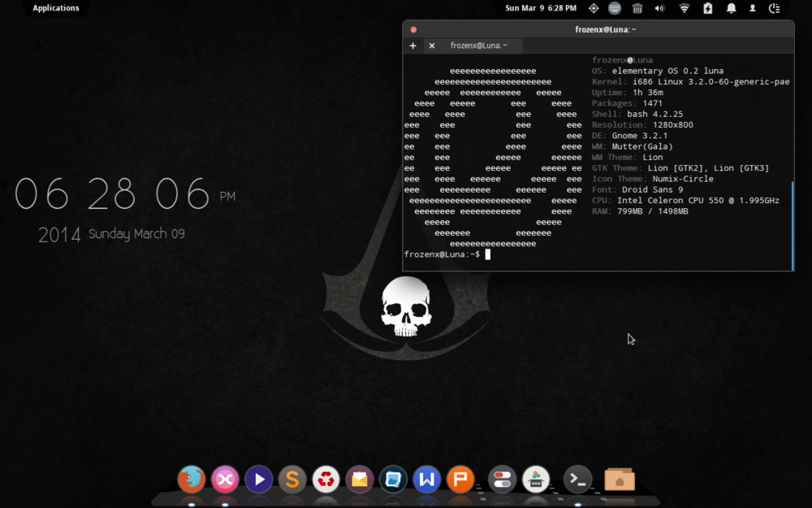Screen dimensions: 812x508
Task: Select the frozenx@Luna terminal tab
Action: coord(479,46)
